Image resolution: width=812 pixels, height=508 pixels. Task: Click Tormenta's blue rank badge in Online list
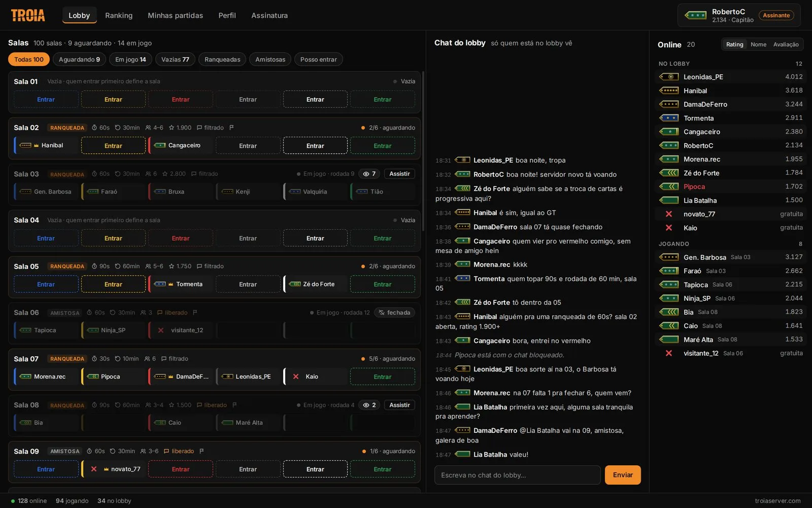(669, 118)
